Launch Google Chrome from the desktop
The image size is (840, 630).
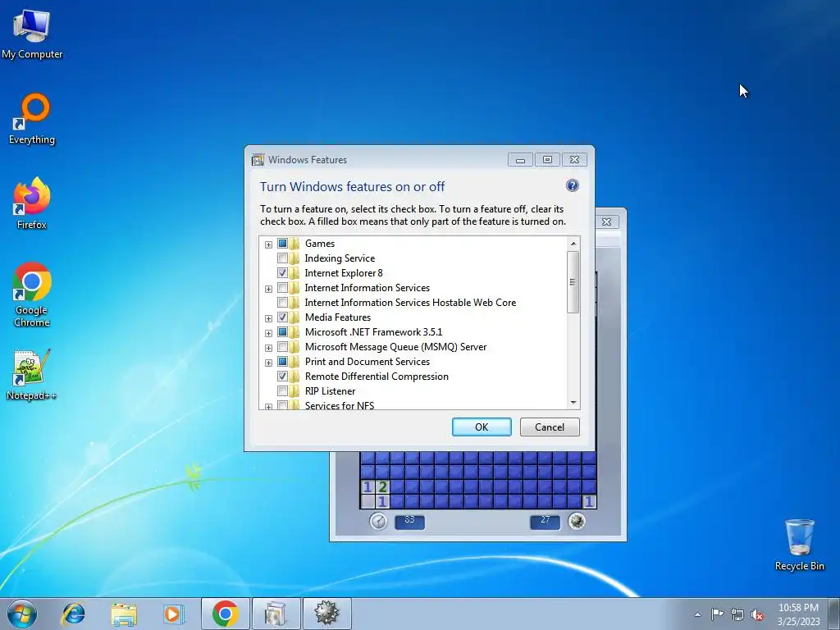[x=32, y=294]
